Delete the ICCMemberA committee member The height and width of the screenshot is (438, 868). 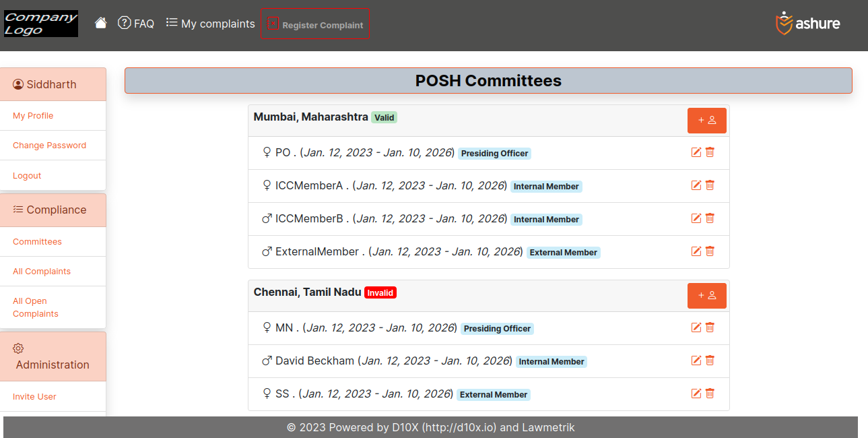[x=710, y=185]
